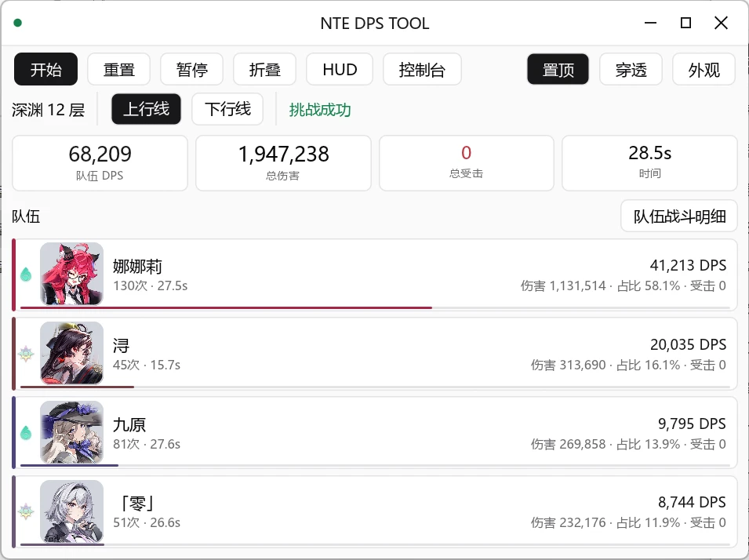
Task: Toggle 穿透 click-through mode
Action: tap(631, 69)
